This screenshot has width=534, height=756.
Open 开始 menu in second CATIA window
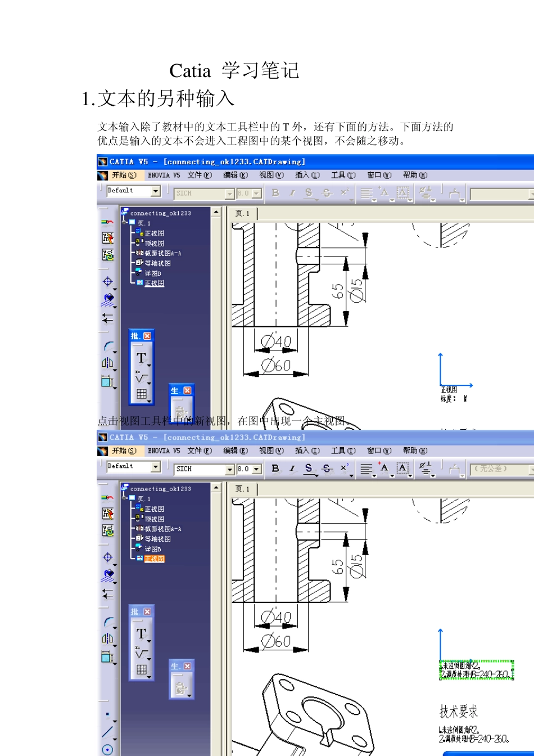(x=124, y=451)
